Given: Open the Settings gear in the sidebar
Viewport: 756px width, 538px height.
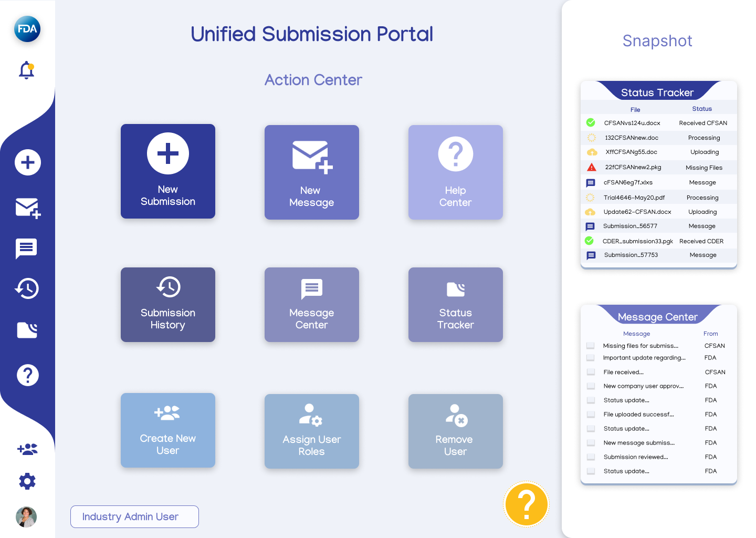Looking at the screenshot, I should 27,481.
